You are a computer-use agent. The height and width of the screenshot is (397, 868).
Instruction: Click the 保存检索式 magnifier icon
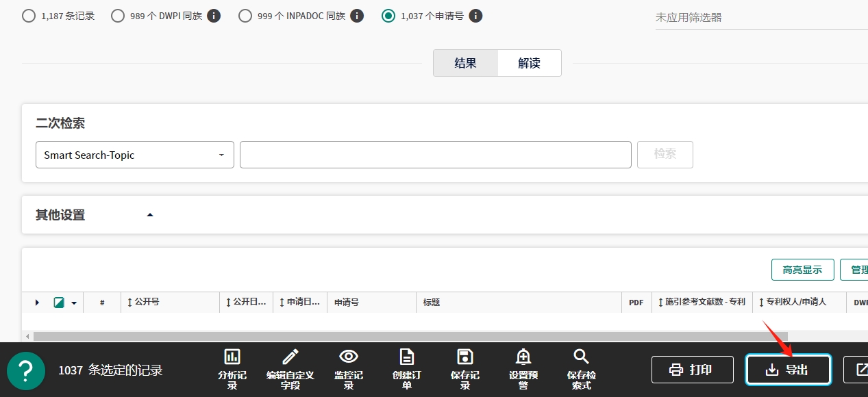[x=581, y=357]
